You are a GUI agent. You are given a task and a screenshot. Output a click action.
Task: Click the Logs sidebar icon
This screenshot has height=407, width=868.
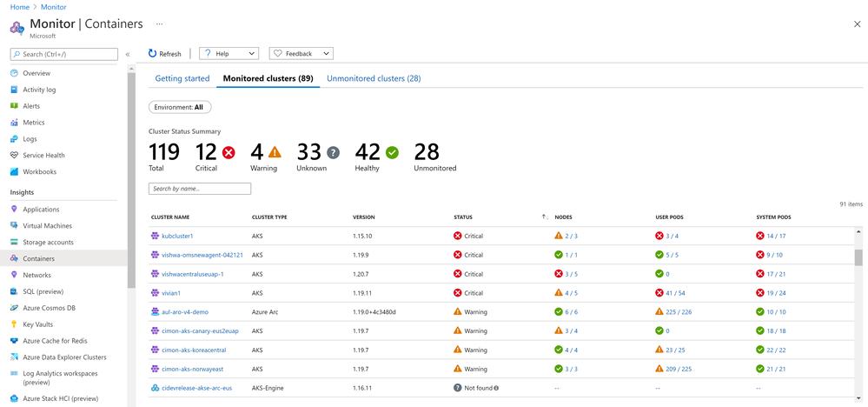pyautogui.click(x=15, y=139)
